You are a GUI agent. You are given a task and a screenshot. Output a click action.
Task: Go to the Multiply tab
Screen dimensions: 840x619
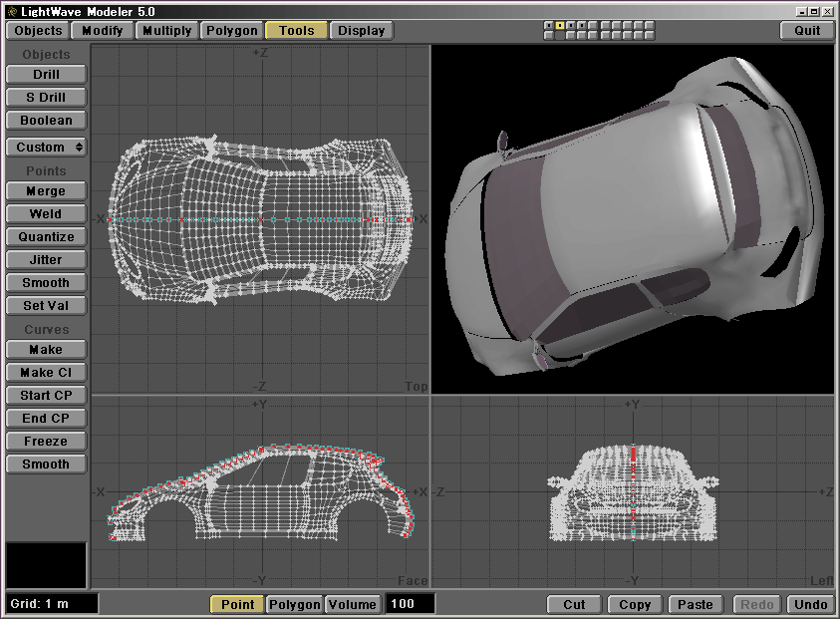pyautogui.click(x=166, y=30)
